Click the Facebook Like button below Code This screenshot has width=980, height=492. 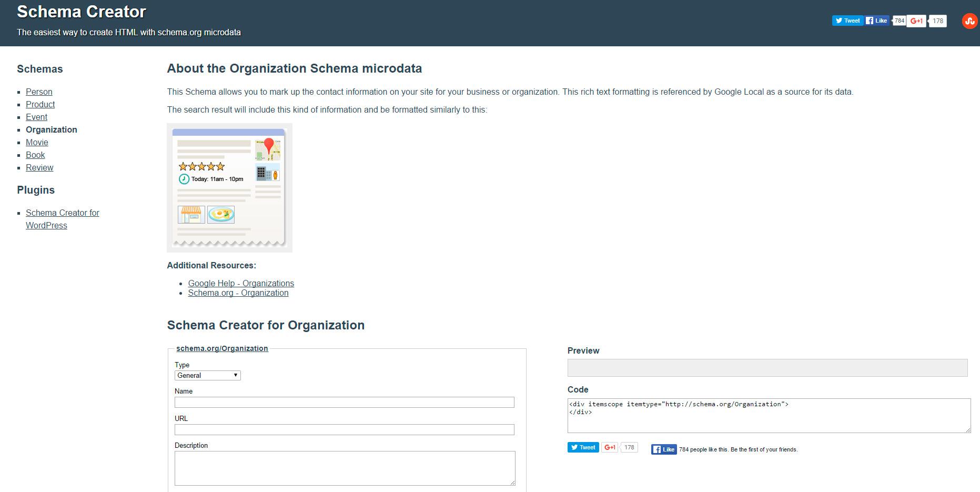[664, 449]
